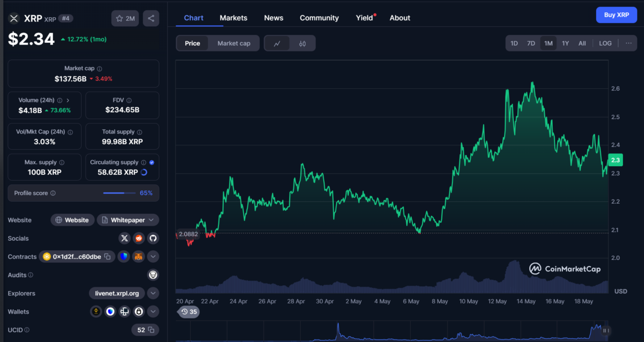The image size is (644, 342).
Task: Open the Binance wallet icon in Wallets row
Action: pyautogui.click(x=97, y=311)
